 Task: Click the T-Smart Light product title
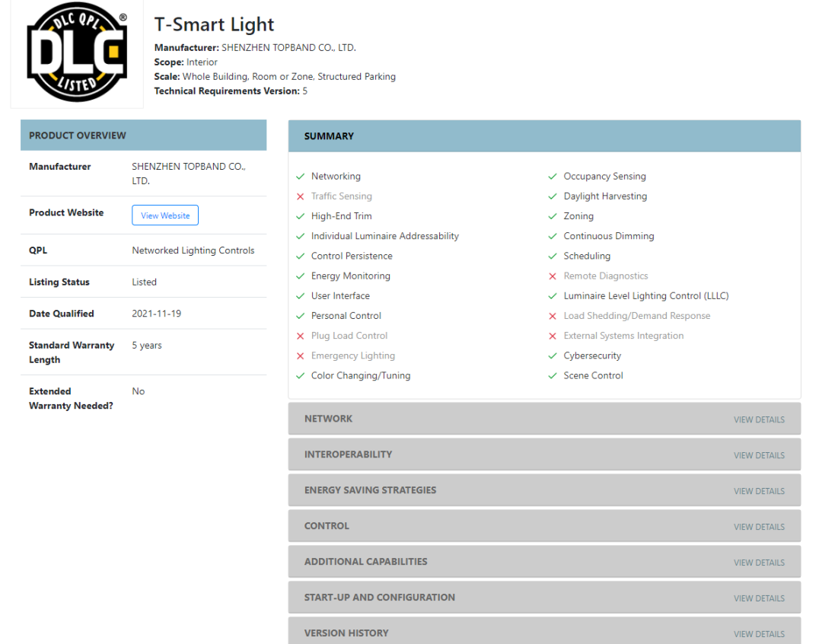click(214, 25)
